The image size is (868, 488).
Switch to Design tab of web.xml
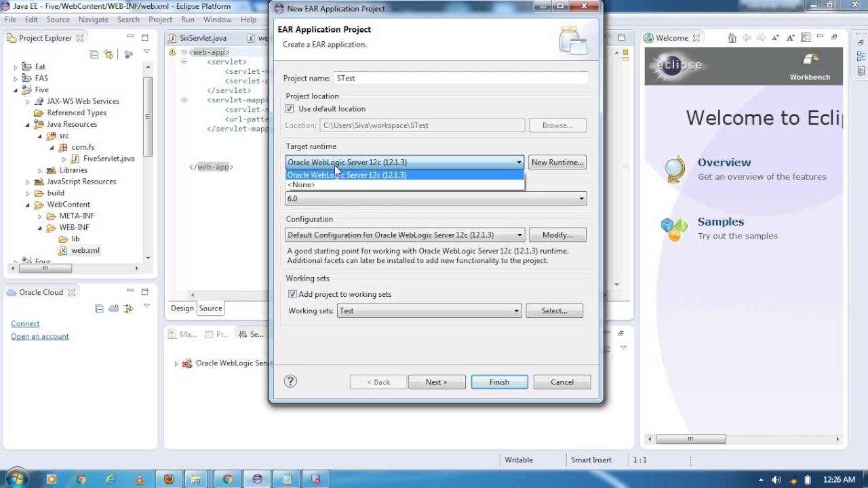[182, 308]
